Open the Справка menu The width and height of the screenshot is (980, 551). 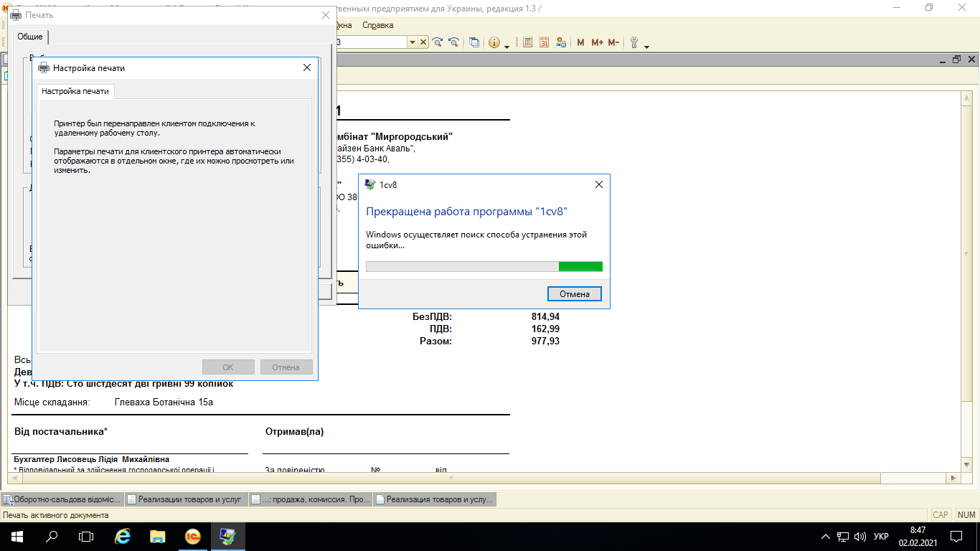377,25
